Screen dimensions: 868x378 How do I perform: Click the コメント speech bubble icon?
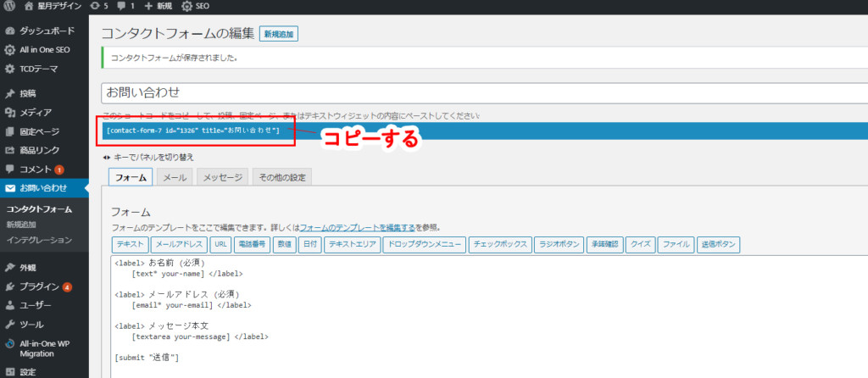9,170
